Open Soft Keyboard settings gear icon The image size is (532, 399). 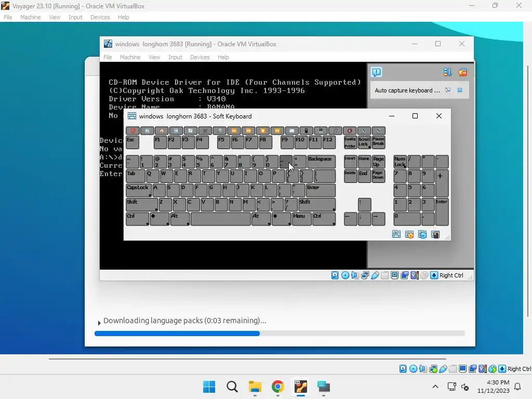pyautogui.click(x=409, y=234)
